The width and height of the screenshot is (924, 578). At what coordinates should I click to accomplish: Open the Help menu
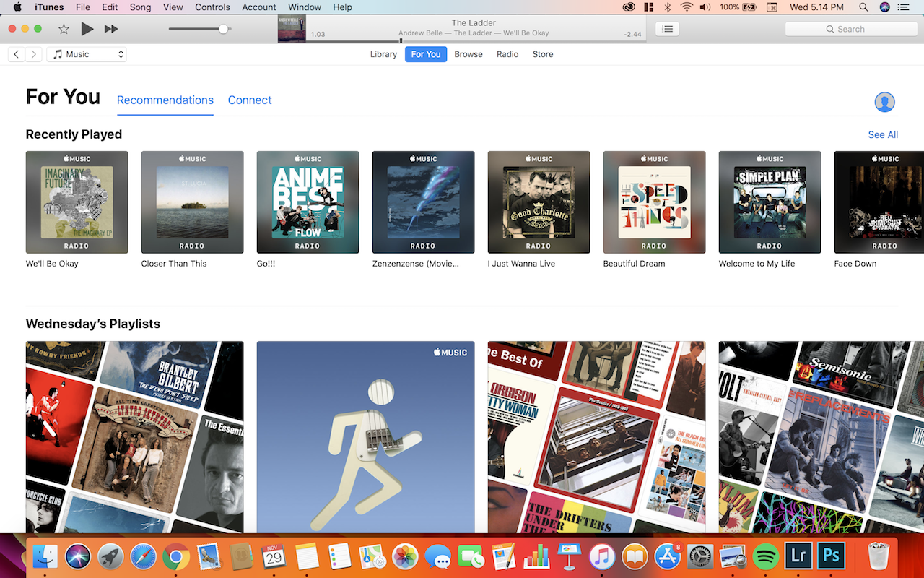pyautogui.click(x=343, y=7)
